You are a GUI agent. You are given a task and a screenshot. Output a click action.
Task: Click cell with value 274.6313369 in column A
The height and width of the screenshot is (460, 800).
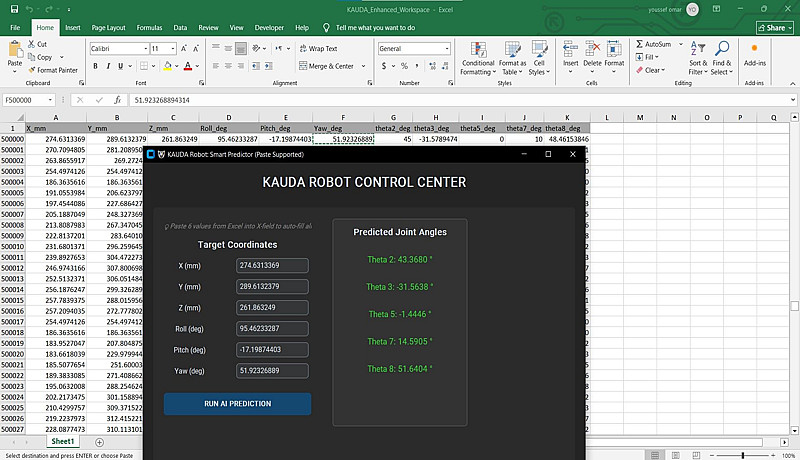point(56,139)
